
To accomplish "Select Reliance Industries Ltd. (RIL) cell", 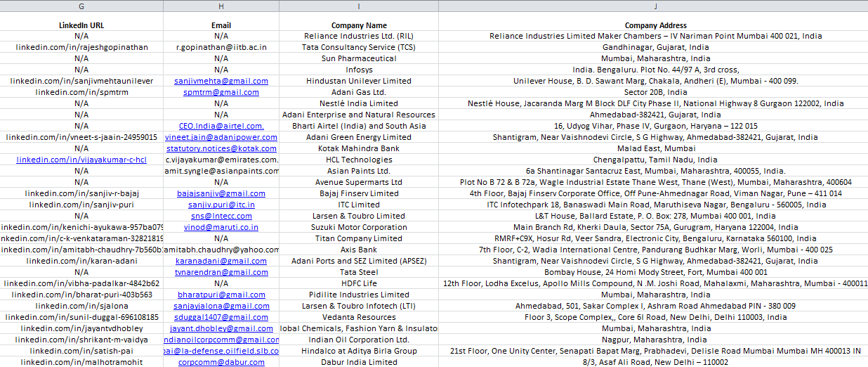I will tap(359, 36).
